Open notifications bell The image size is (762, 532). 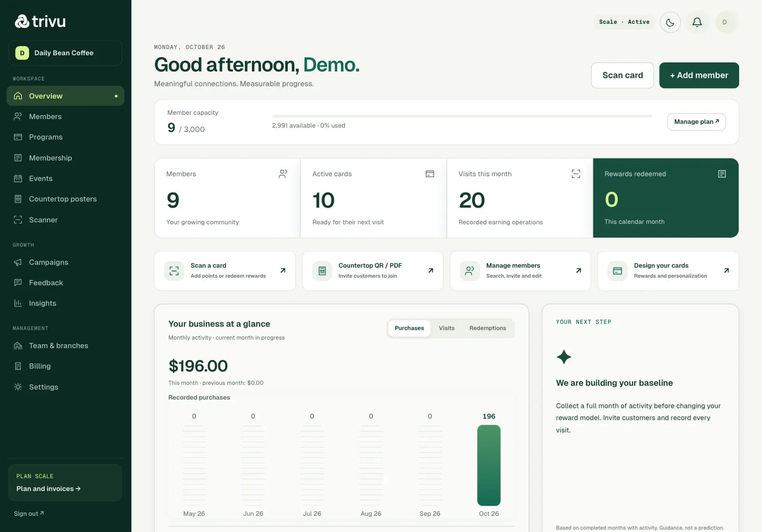[x=697, y=22]
